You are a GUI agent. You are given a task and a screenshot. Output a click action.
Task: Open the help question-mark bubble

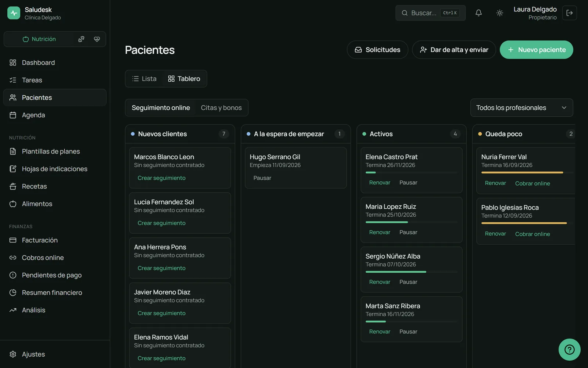pyautogui.click(x=570, y=350)
